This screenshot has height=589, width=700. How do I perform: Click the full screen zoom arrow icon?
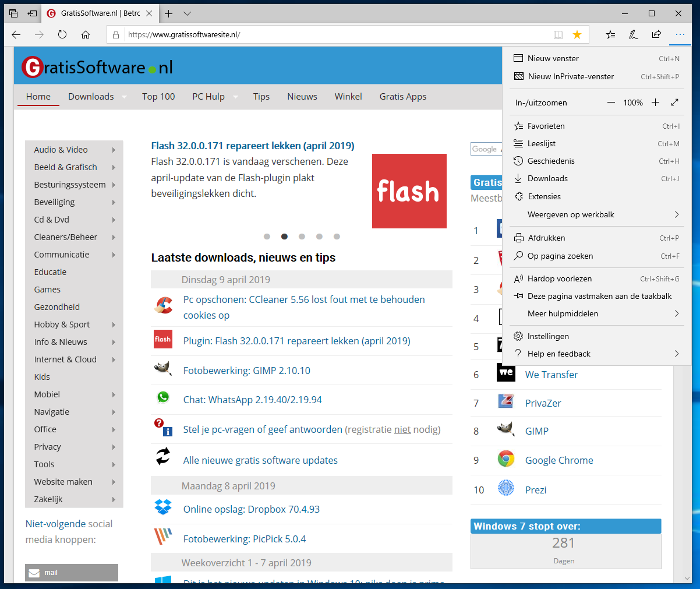tap(674, 103)
